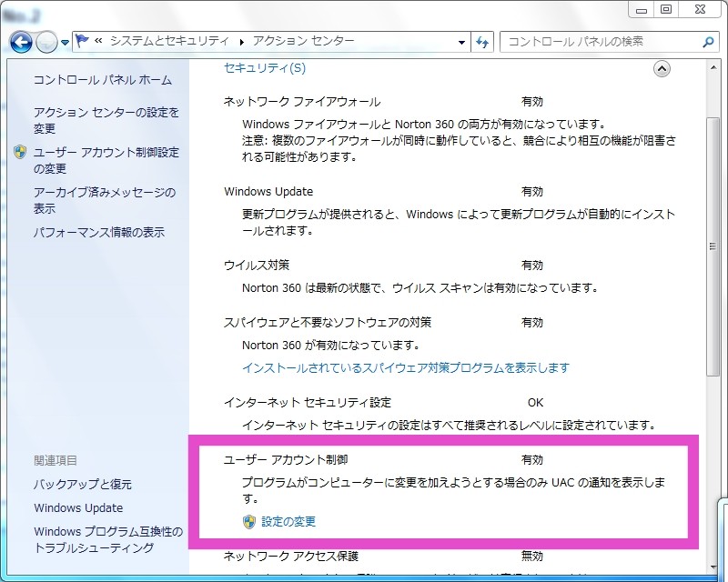
Task: Open パフォーマンス情報の表示 link
Action: pos(99,232)
